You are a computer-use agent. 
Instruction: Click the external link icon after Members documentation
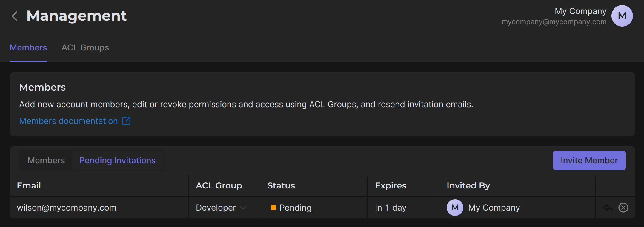[126, 121]
